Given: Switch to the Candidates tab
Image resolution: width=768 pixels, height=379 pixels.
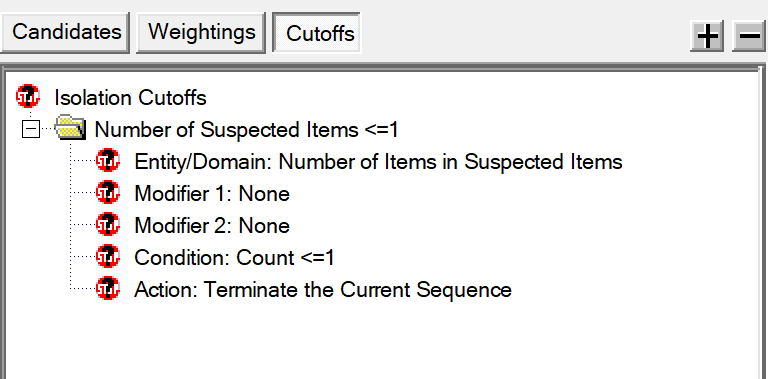Looking at the screenshot, I should point(65,32).
